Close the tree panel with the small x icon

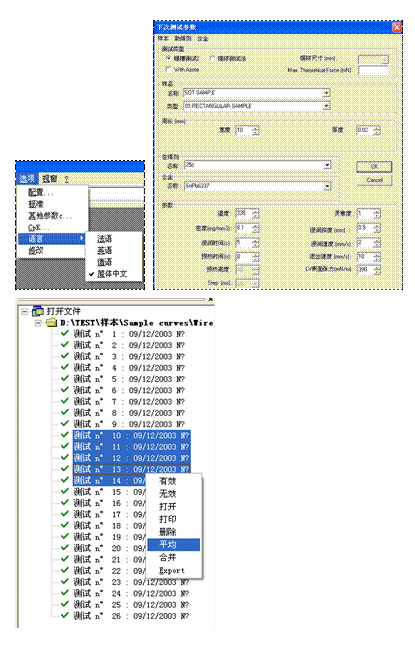click(x=210, y=299)
